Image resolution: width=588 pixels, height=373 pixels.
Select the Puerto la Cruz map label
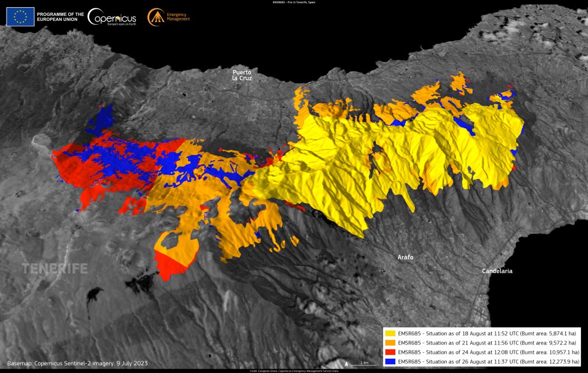click(242, 75)
